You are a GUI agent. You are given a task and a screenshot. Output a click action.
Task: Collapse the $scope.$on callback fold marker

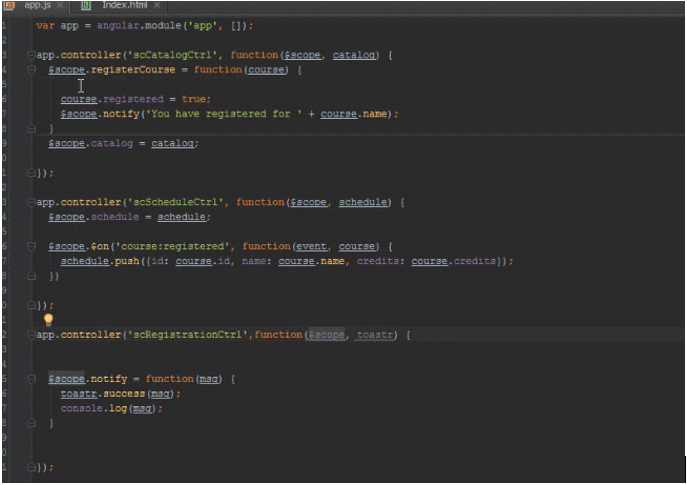point(31,246)
